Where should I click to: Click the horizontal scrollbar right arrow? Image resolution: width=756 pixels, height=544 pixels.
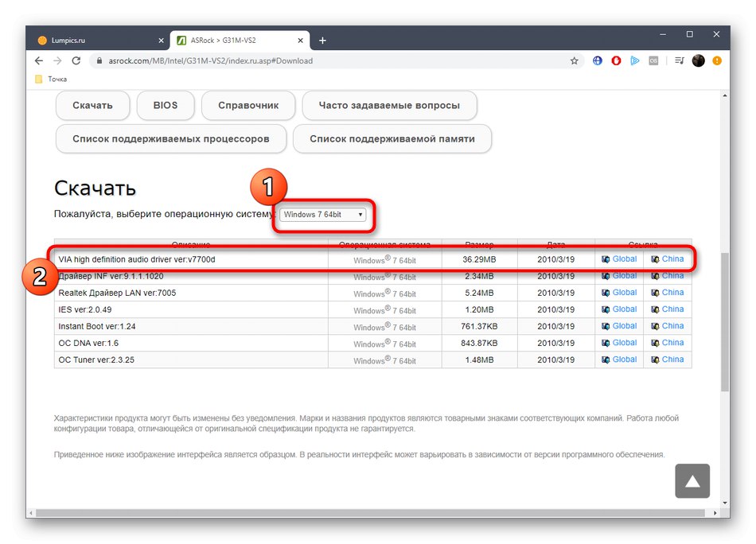(715, 513)
